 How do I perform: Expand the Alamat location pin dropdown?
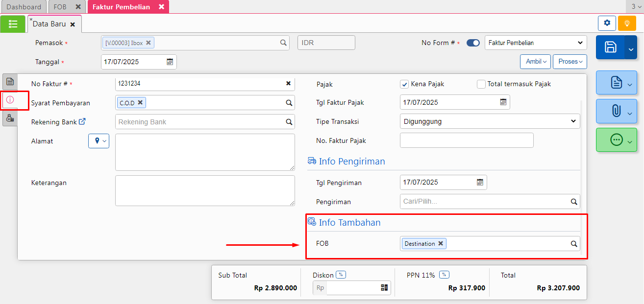pyautogui.click(x=99, y=141)
